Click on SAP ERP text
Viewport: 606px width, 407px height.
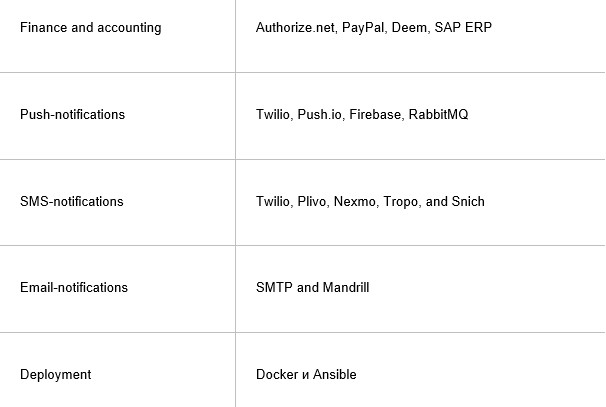click(463, 28)
